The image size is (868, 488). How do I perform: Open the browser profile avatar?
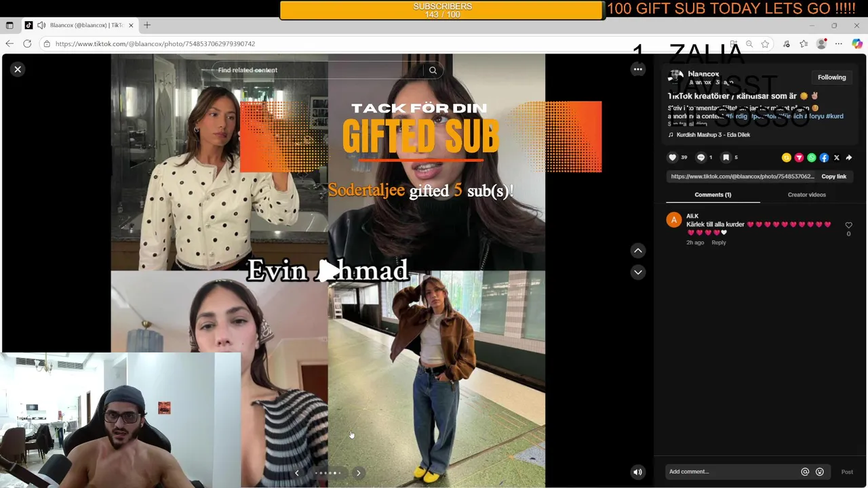click(822, 43)
